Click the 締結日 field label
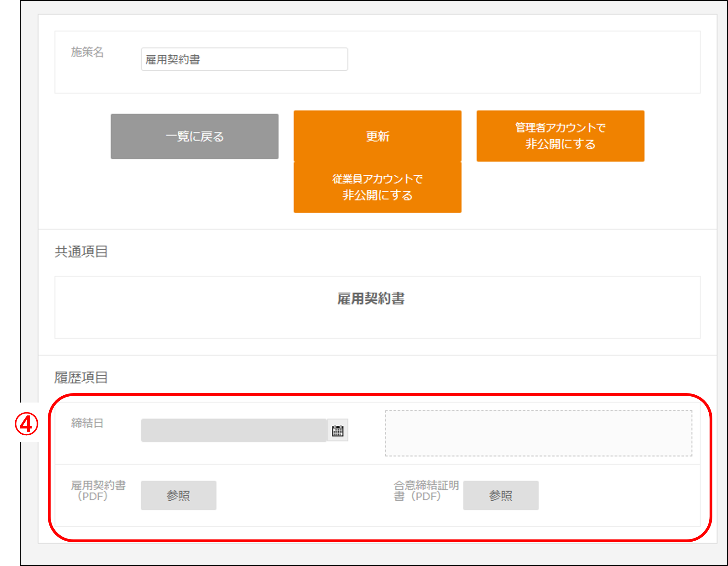The height and width of the screenshot is (566, 728). pyautogui.click(x=87, y=423)
